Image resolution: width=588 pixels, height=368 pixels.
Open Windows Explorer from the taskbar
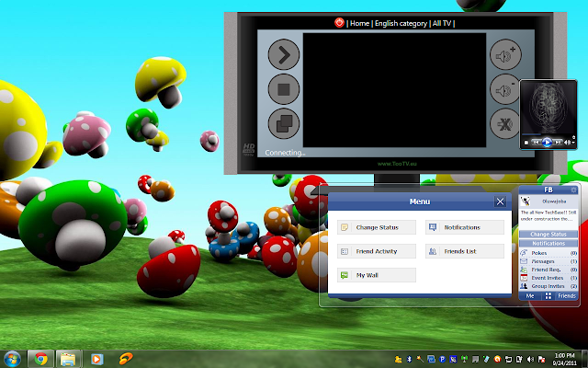68,360
